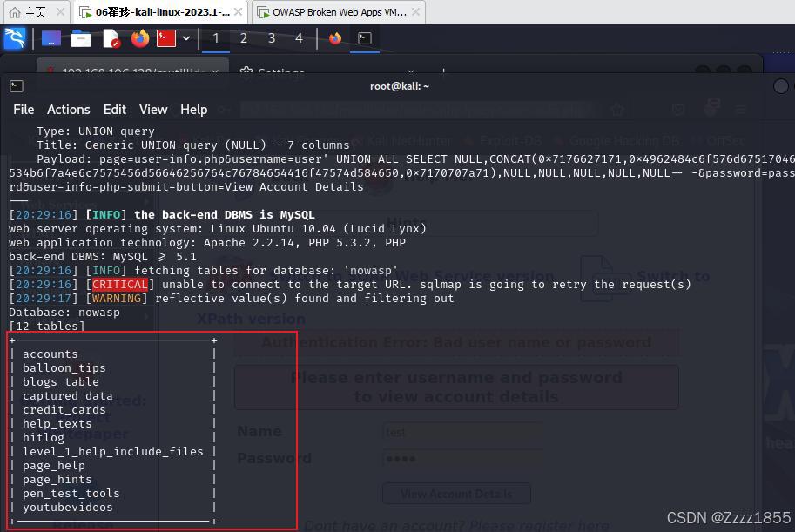Switch to workspace 2

click(243, 38)
